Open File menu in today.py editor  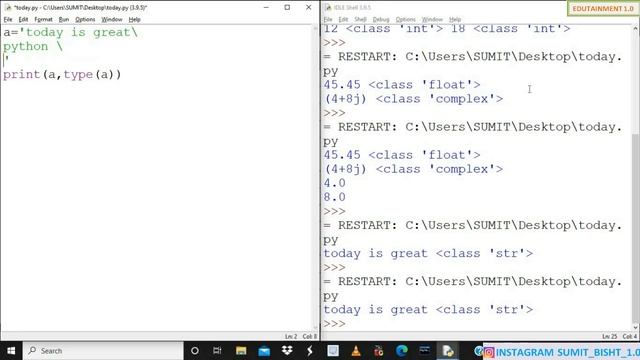(8, 19)
